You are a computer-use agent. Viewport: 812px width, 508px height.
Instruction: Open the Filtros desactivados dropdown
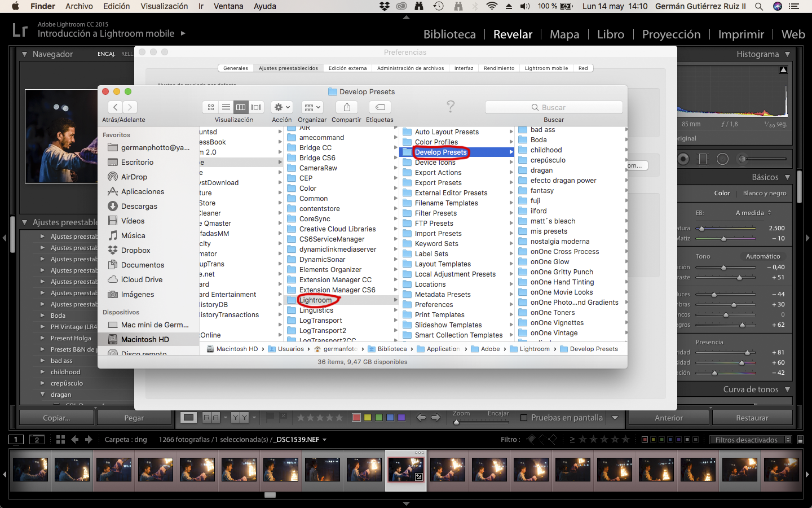pos(751,440)
